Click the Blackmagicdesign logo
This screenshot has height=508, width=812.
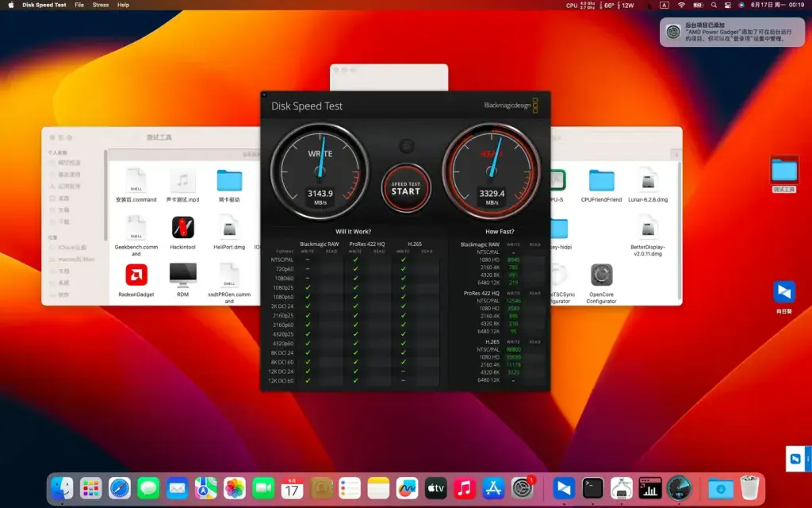point(511,106)
